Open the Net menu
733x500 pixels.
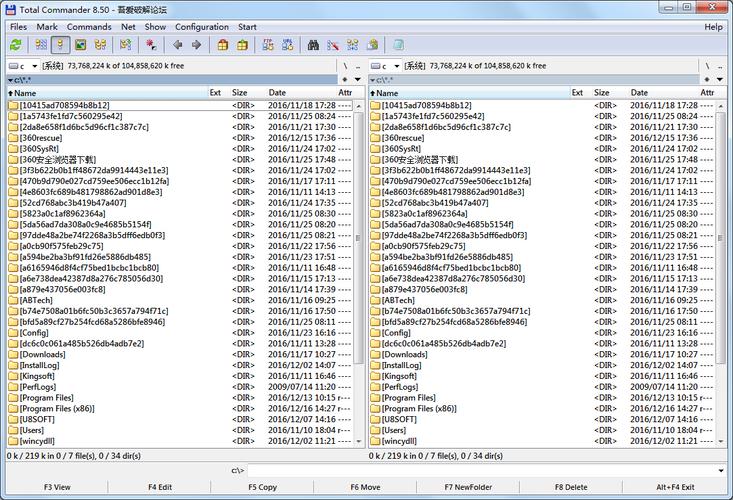128,27
